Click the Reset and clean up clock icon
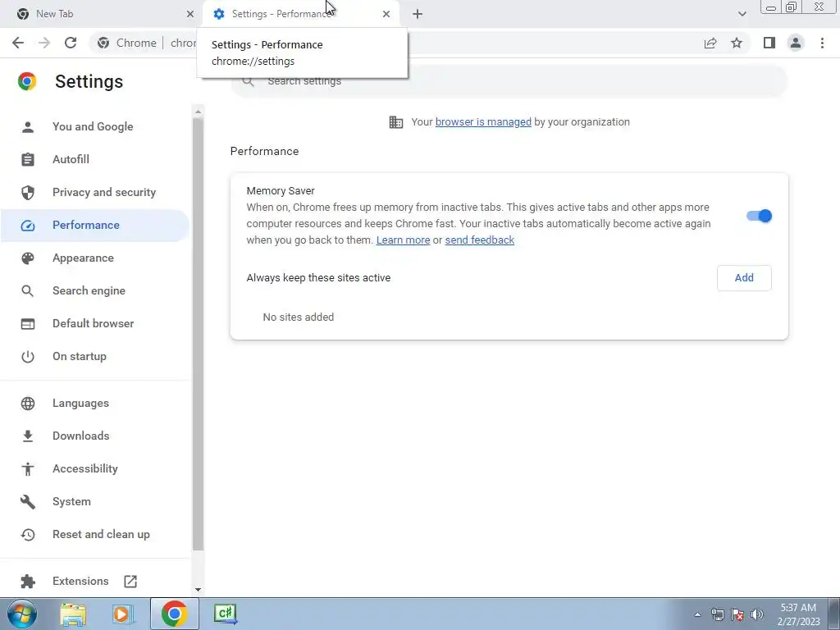Image resolution: width=840 pixels, height=630 pixels. coord(28,535)
